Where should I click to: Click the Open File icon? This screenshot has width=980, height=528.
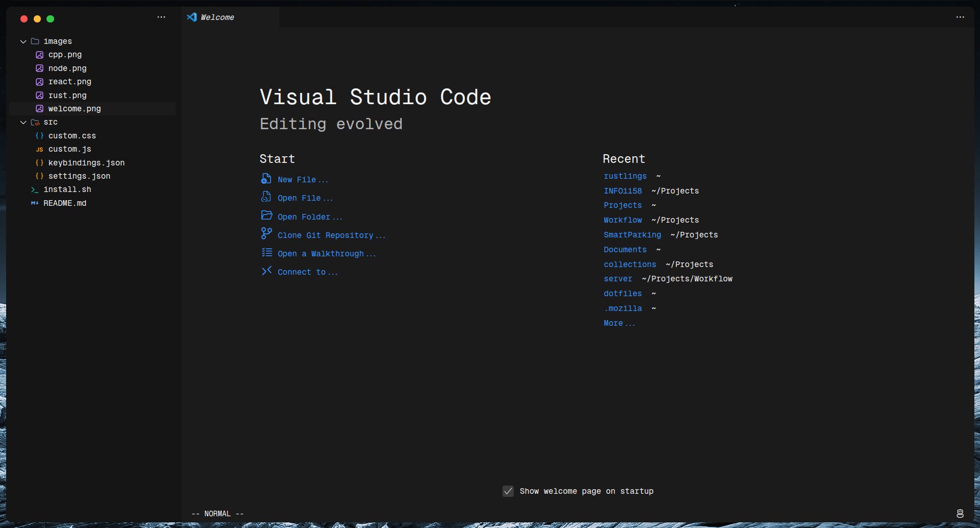coord(266,197)
